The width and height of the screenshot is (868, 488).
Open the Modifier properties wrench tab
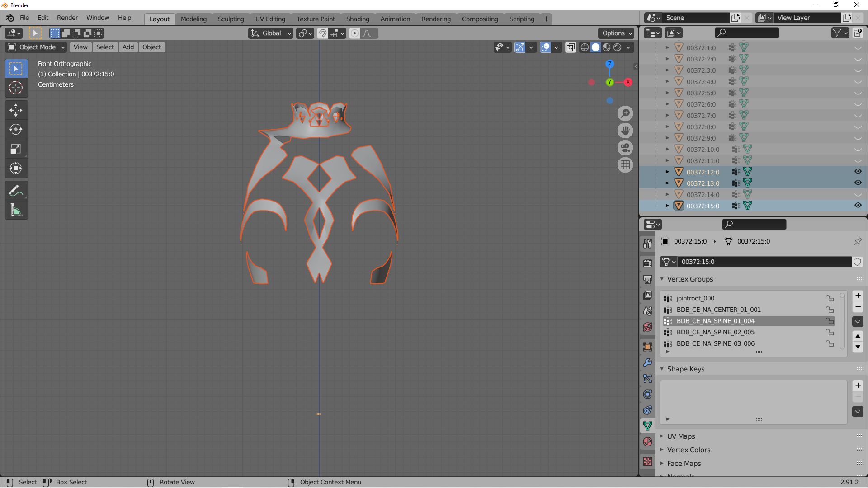tap(647, 363)
